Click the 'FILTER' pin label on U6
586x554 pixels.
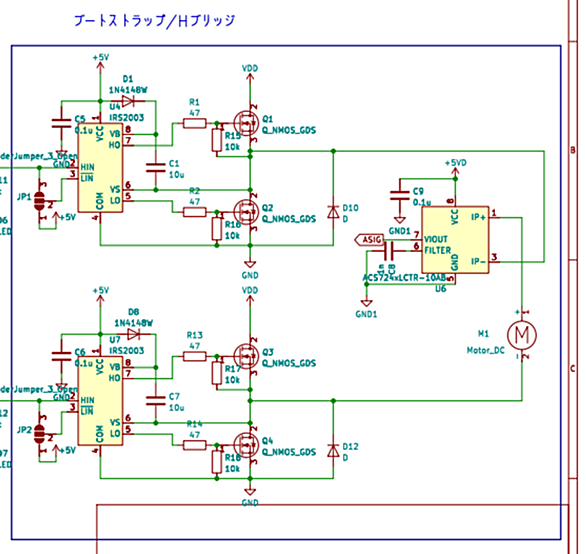tap(438, 250)
